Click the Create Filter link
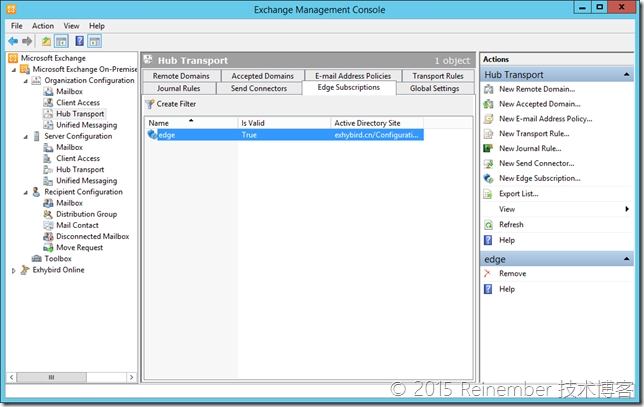644x407 pixels. [x=176, y=104]
